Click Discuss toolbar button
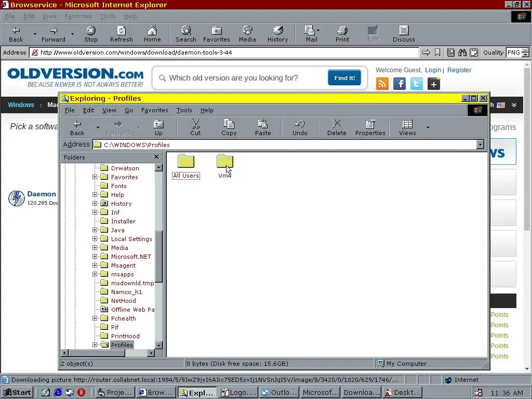The width and height of the screenshot is (532, 399). pos(403,34)
